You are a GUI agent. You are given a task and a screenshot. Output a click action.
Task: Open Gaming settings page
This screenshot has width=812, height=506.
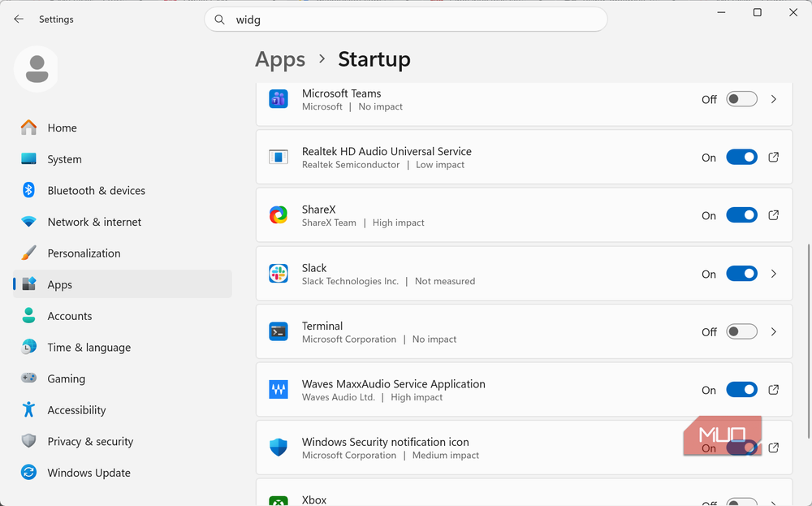[123, 378]
